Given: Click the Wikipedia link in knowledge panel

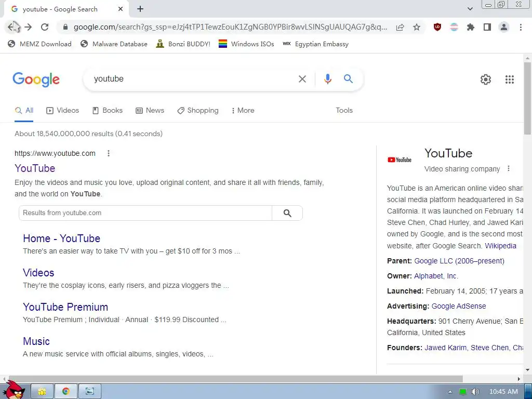Looking at the screenshot, I should click(500, 246).
